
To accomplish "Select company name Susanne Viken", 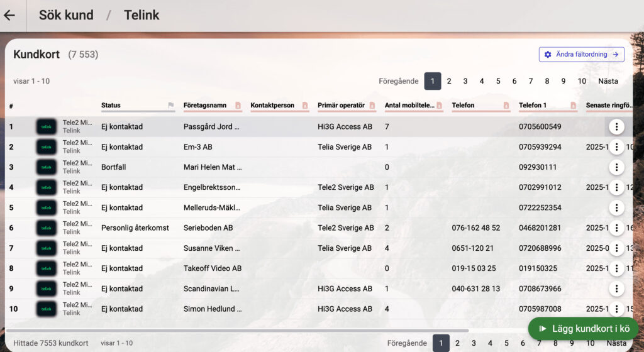I will pyautogui.click(x=211, y=248).
